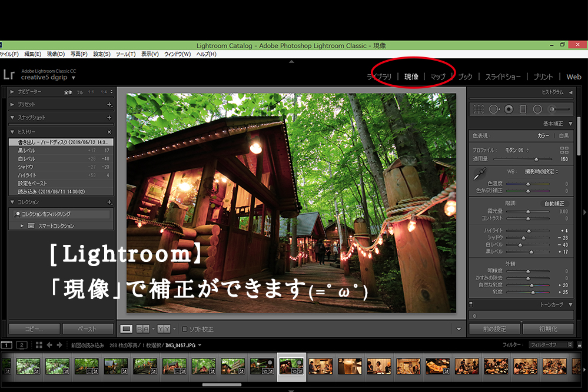The image size is (588, 392).
Task: Open the フィルターオフ filter dropdown
Action: (551, 345)
